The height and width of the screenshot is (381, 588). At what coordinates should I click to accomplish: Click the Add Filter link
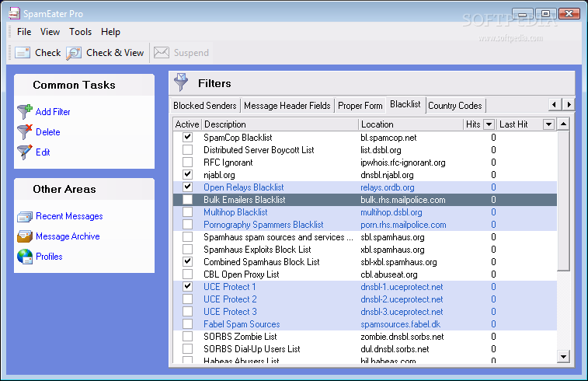pos(53,111)
